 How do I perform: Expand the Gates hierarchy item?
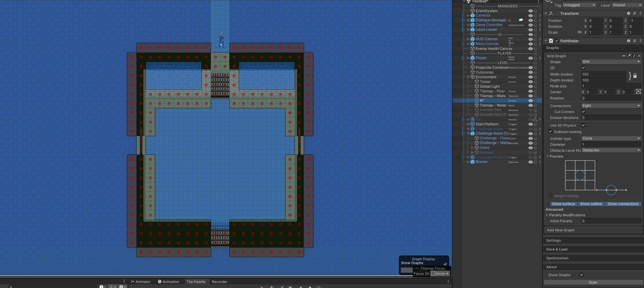472,148
